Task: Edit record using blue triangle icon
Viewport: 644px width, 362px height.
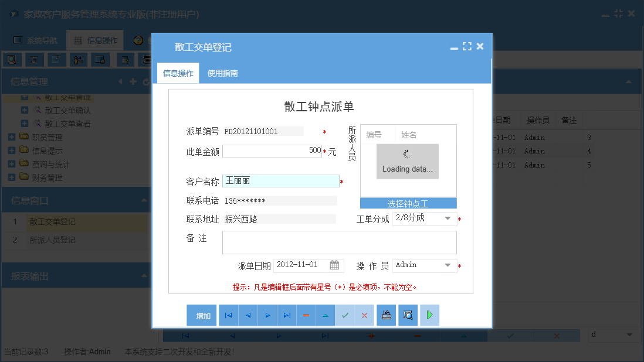Action: (325, 315)
